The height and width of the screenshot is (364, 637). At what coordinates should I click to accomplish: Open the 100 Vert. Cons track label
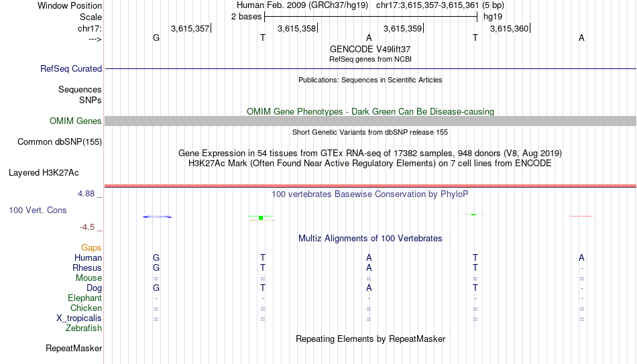click(x=38, y=210)
